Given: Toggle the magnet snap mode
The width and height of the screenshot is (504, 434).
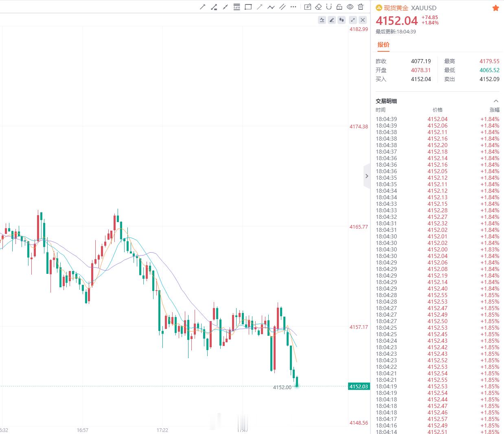Looking at the screenshot, I should point(329,7).
